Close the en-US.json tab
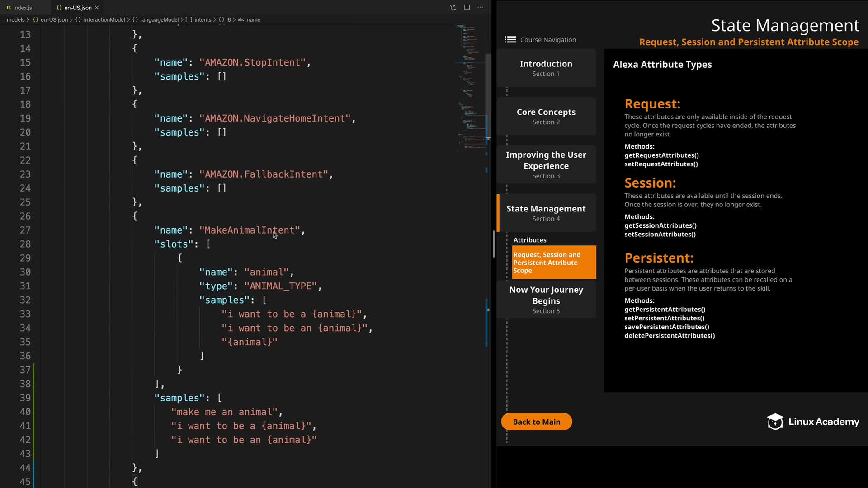 pyautogui.click(x=97, y=8)
